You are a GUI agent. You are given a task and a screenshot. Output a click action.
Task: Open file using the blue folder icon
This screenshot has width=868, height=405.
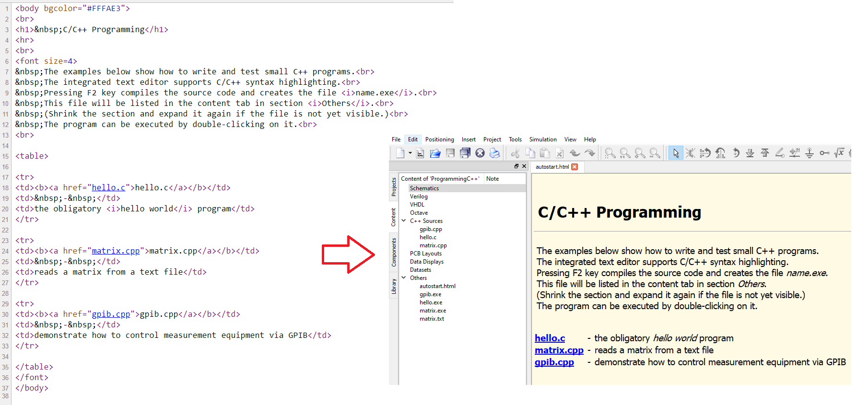435,153
